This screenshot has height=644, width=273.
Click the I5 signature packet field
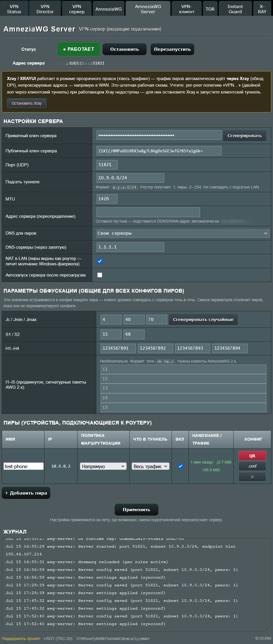tap(183, 407)
